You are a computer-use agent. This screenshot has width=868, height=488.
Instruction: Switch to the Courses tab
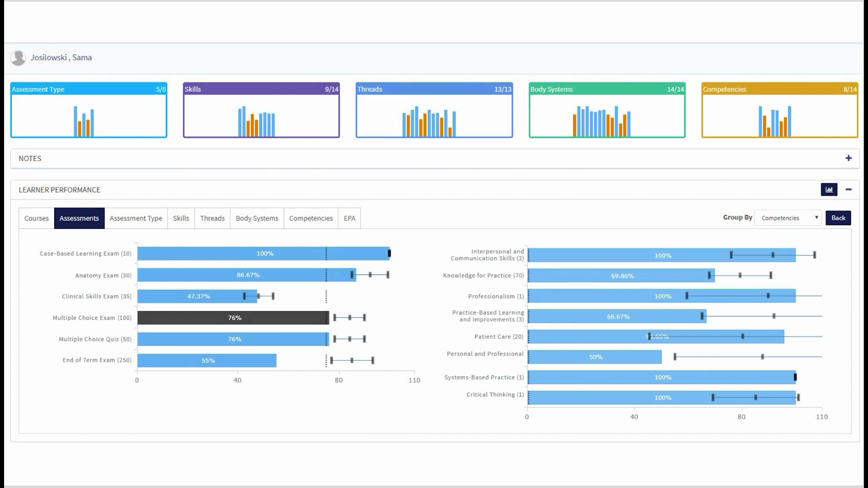pyautogui.click(x=36, y=218)
